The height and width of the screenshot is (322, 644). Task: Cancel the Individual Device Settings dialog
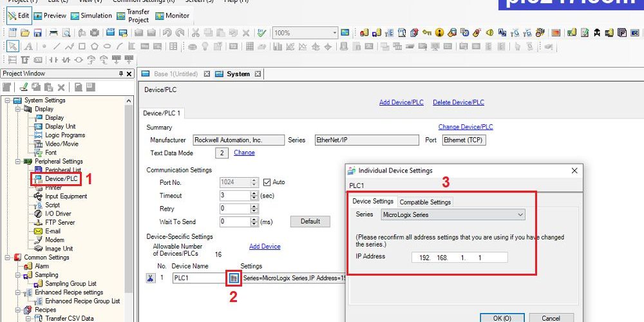click(551, 318)
